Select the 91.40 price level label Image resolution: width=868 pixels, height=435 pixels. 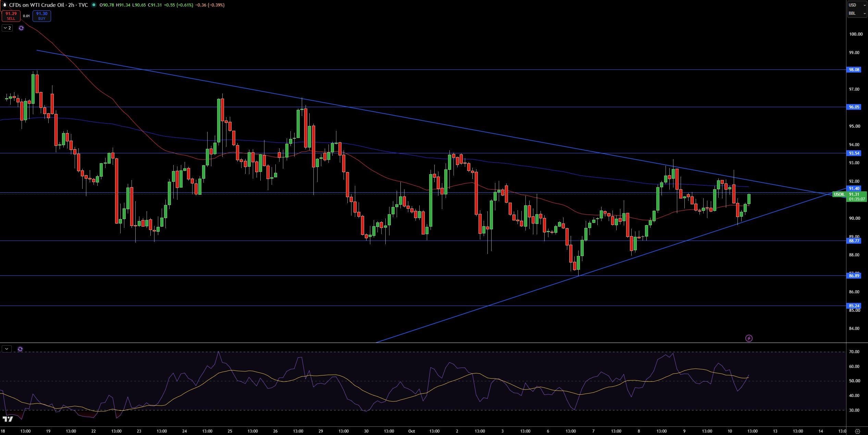coord(854,189)
